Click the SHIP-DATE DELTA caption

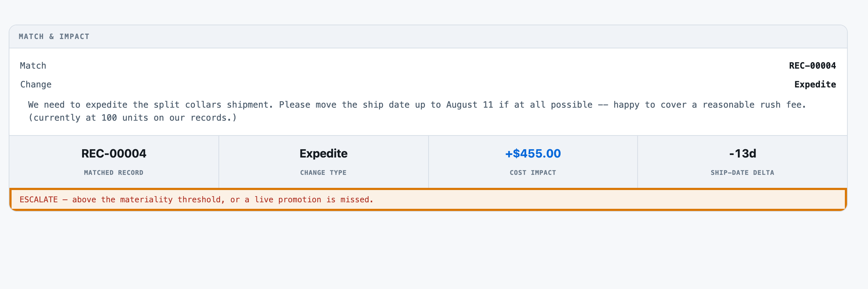pyautogui.click(x=743, y=173)
